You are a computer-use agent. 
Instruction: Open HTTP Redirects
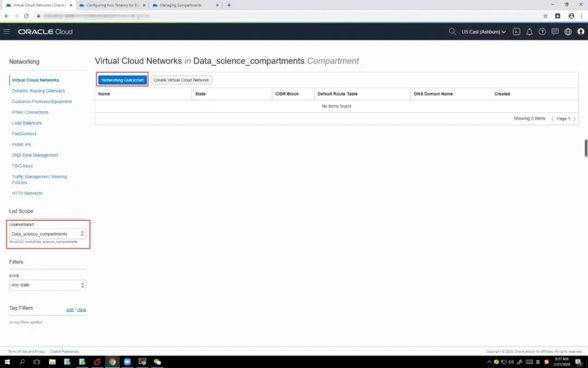coord(27,193)
